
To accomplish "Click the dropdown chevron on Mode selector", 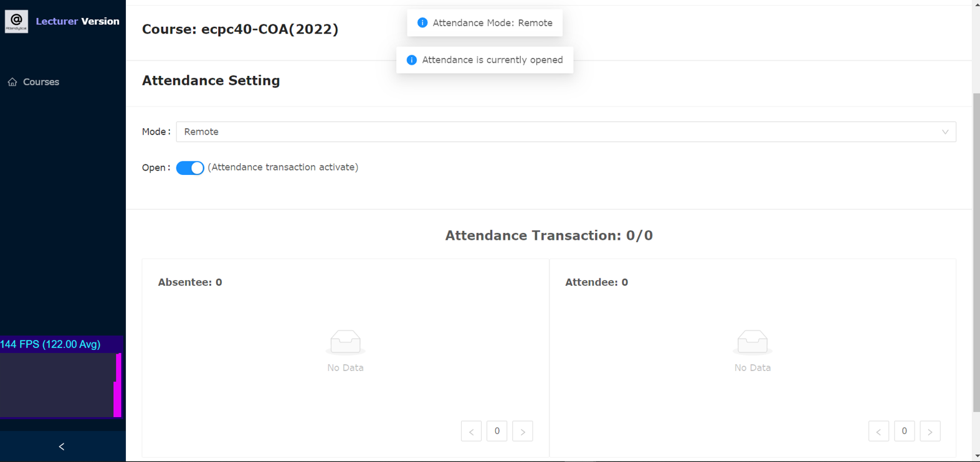I will (946, 131).
